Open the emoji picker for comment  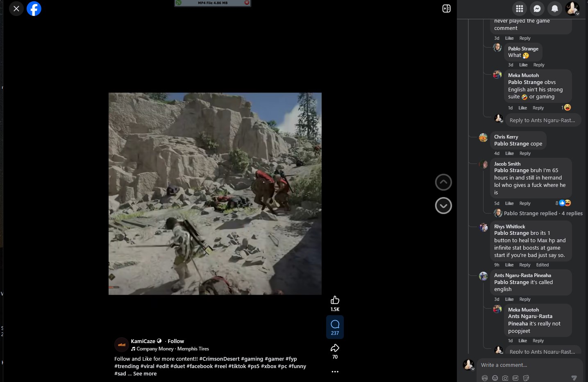click(x=495, y=378)
